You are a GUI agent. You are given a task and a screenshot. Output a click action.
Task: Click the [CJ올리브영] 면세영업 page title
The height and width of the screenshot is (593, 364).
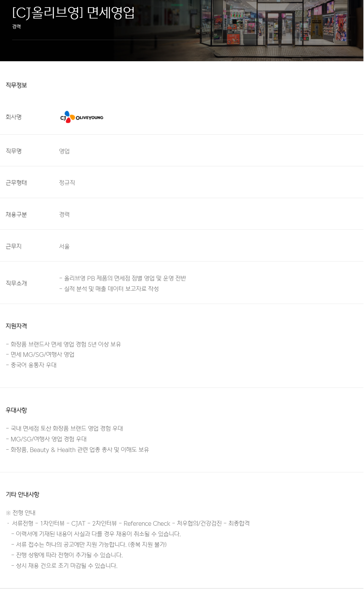73,13
